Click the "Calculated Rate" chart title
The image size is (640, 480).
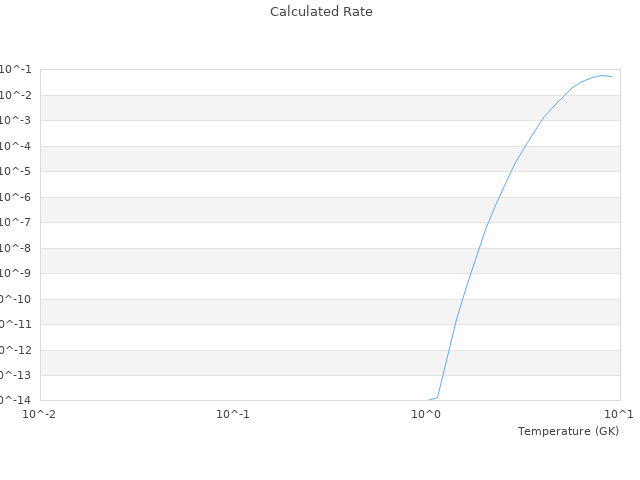[320, 12]
